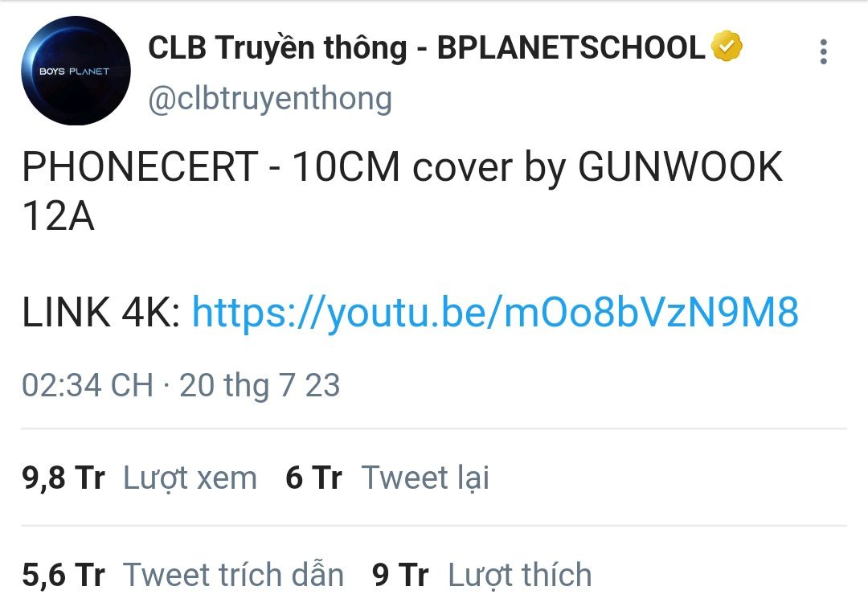Screen dimensions: 868x611
Task: Click the word GUNWOOK in the tweet
Action: pyautogui.click(x=680, y=166)
